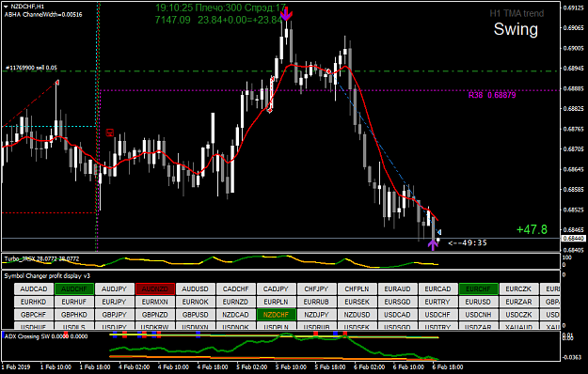Switch chart to AUDCAD
Image resolution: width=588 pixels, height=374 pixels.
coord(34,289)
